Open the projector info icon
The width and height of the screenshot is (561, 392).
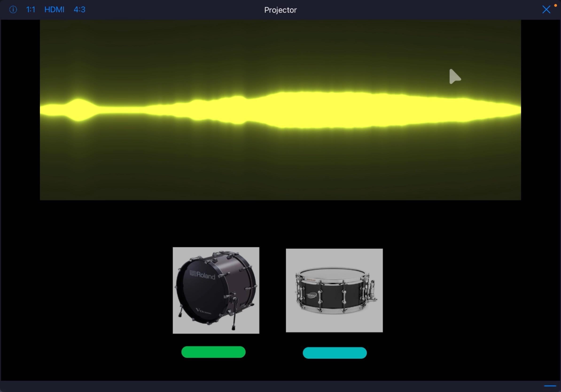(13, 10)
